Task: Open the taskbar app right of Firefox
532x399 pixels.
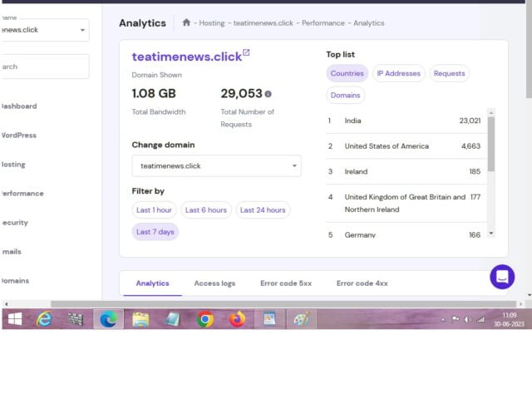Action: (269, 319)
